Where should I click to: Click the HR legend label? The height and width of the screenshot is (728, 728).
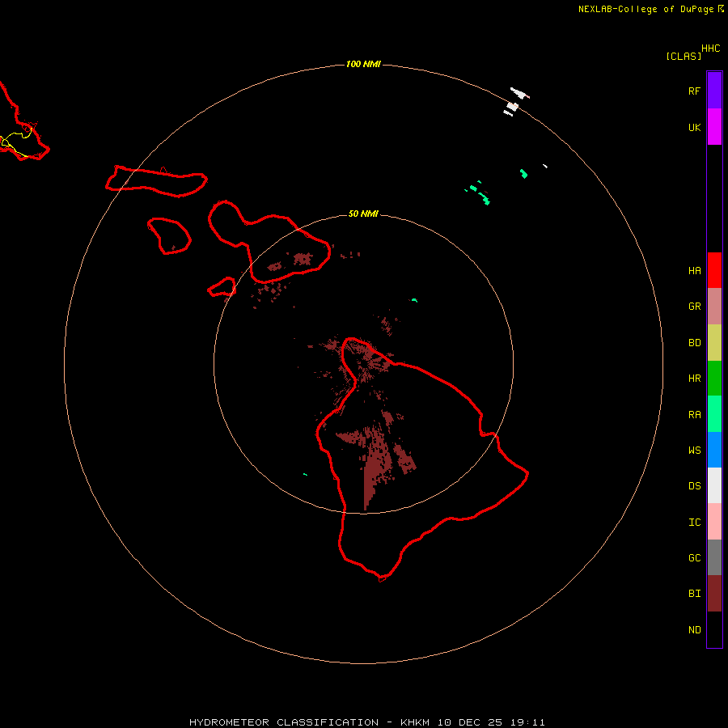coord(694,379)
